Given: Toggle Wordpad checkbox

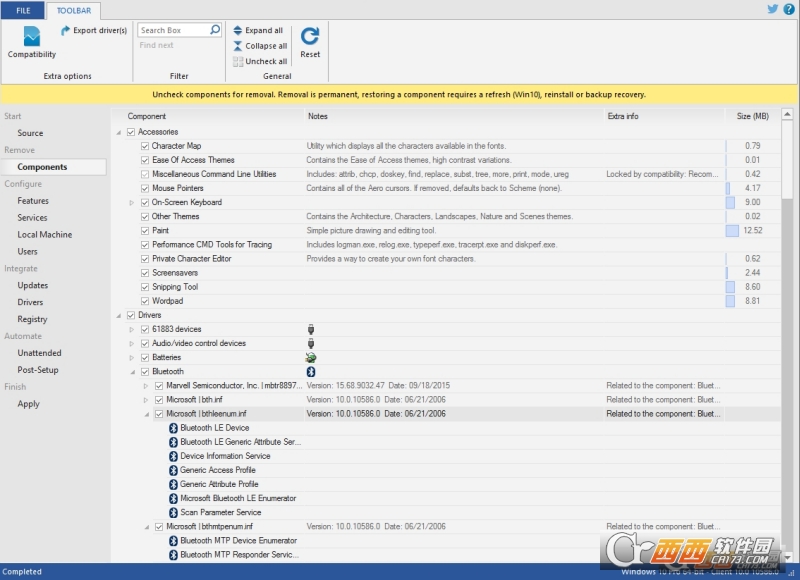Looking at the screenshot, I should coord(145,301).
